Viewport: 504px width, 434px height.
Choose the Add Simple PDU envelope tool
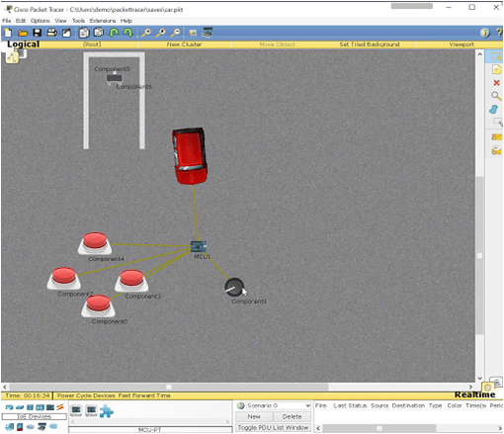click(x=496, y=136)
